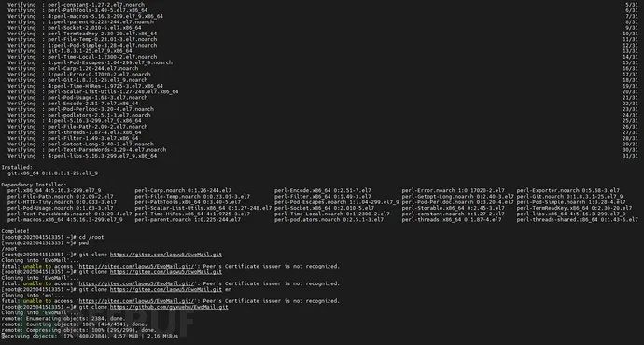
Task: Open the gitee link followed by 'en'
Action: click(165, 290)
